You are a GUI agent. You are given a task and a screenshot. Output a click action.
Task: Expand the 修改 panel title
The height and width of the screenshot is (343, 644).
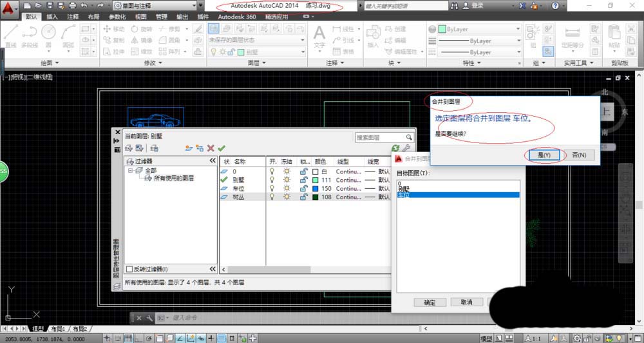tap(153, 63)
